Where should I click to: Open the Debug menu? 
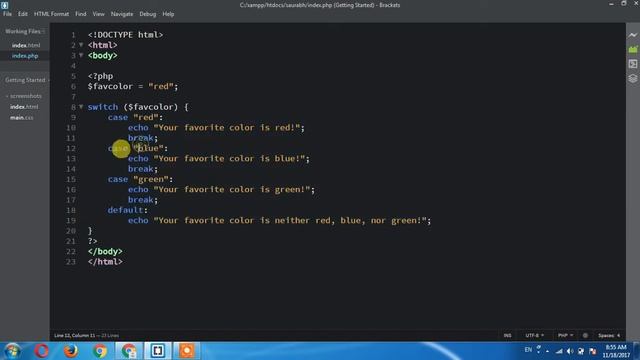pos(147,14)
